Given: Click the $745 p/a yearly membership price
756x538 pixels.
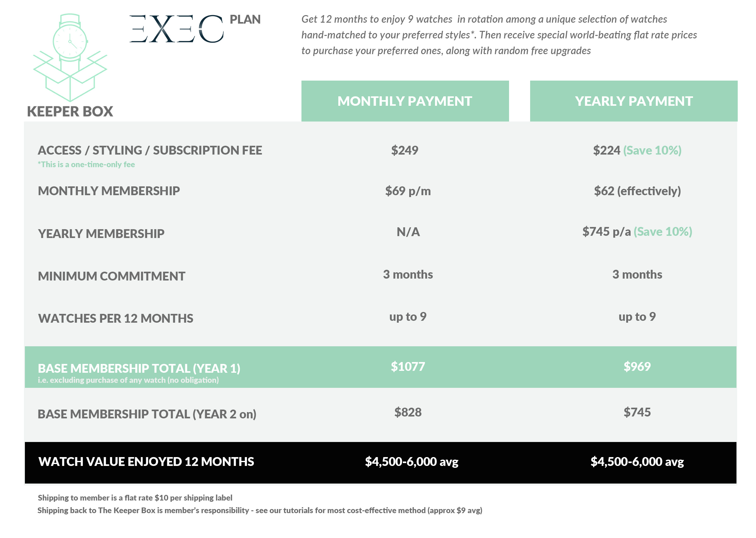Looking at the screenshot, I should pos(606,232).
